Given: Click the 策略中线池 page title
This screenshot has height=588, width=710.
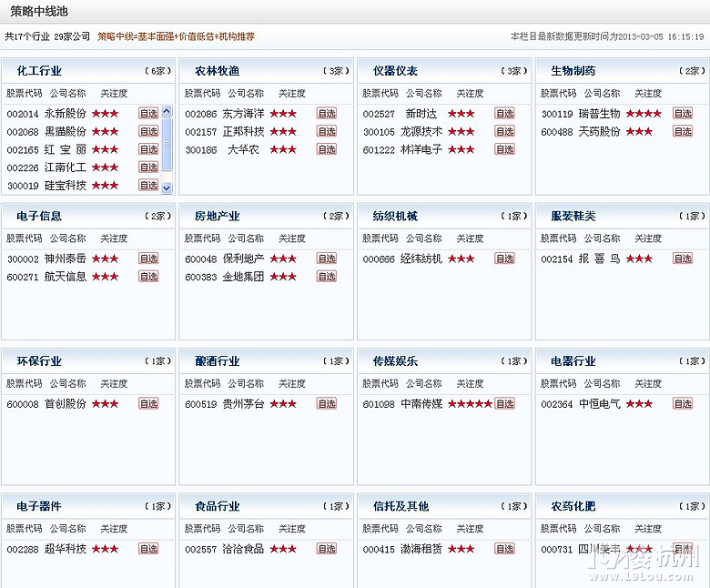Looking at the screenshot, I should 39,11.
